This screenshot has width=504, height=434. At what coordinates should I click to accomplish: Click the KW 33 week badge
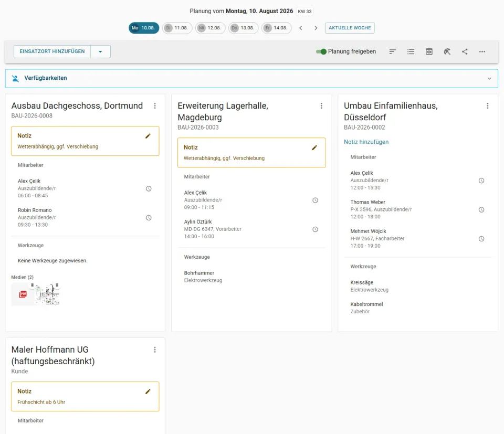304,11
